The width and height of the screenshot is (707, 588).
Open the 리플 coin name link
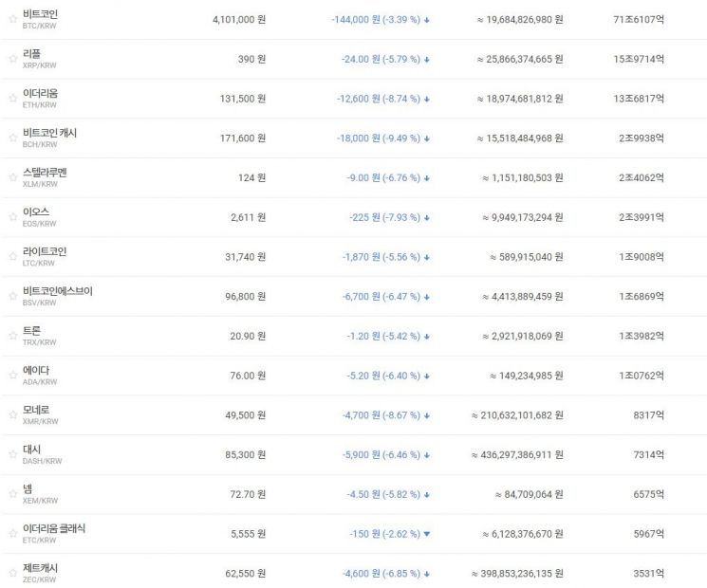(x=31, y=54)
